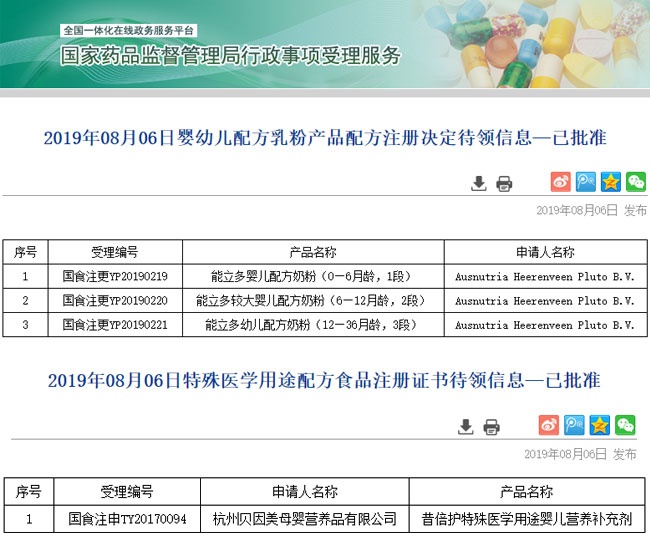Select product 能立多较大婴儿配方奶粉 2段

tap(313, 300)
